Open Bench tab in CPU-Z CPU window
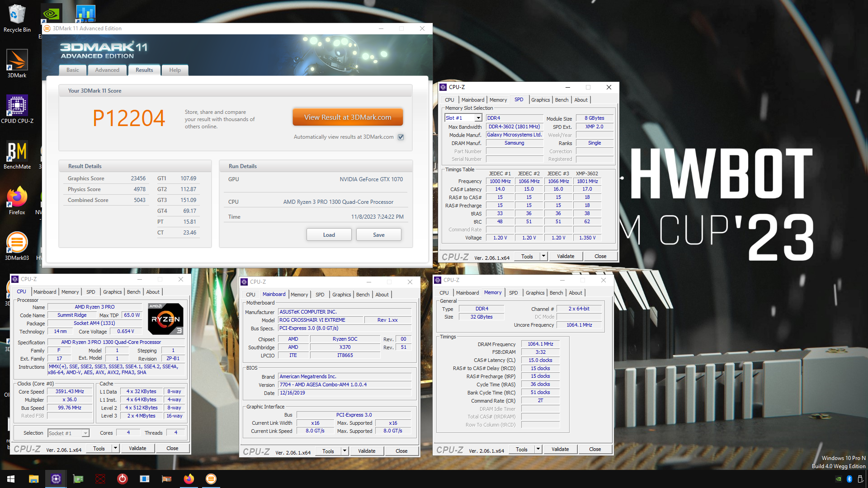Screen dimensions: 868x488 pos(134,292)
